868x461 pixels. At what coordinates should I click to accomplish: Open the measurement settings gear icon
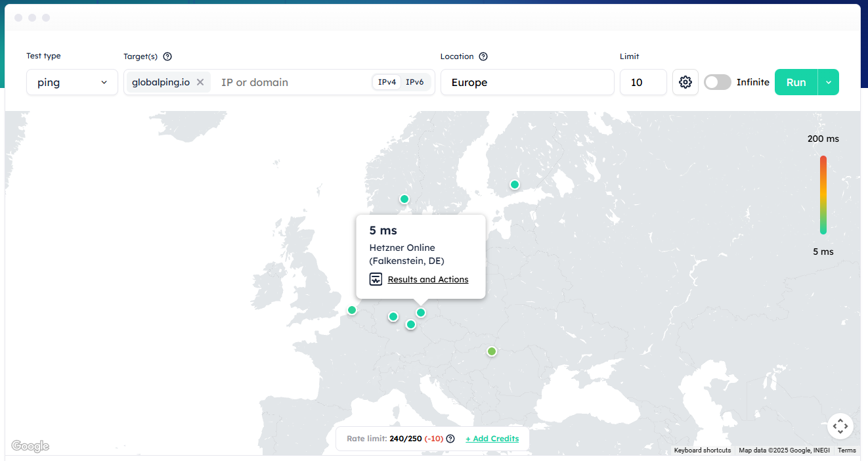(x=685, y=82)
